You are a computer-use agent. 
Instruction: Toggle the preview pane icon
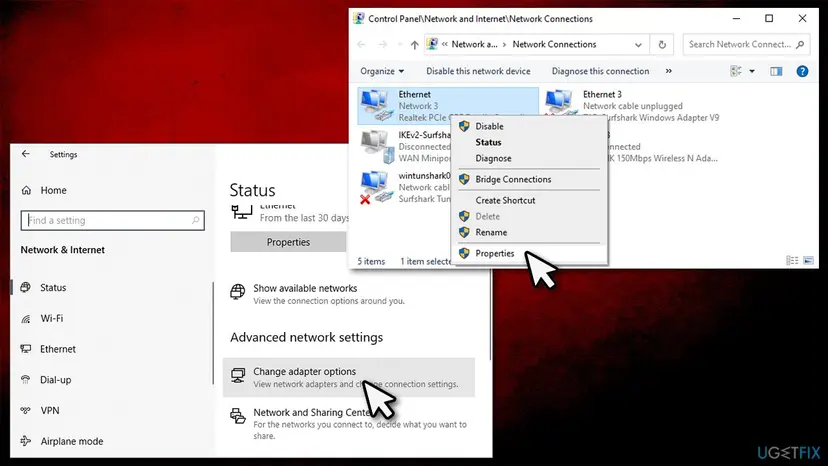pos(776,71)
